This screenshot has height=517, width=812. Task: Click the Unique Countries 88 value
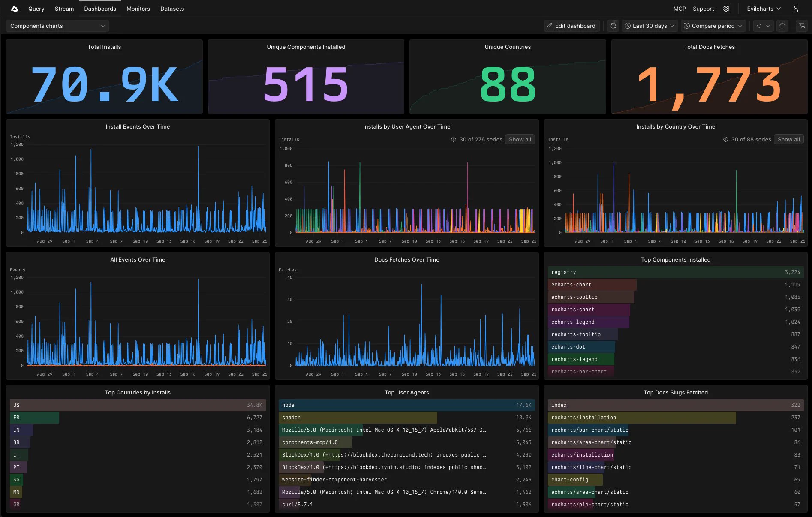coord(508,84)
